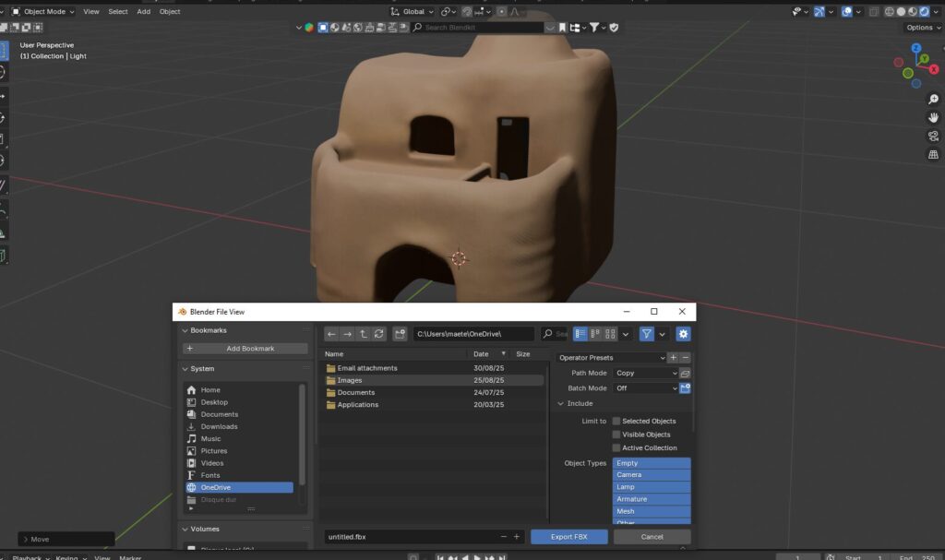The width and height of the screenshot is (945, 560).
Task: Open the Marker menu in timeline
Action: click(130, 557)
